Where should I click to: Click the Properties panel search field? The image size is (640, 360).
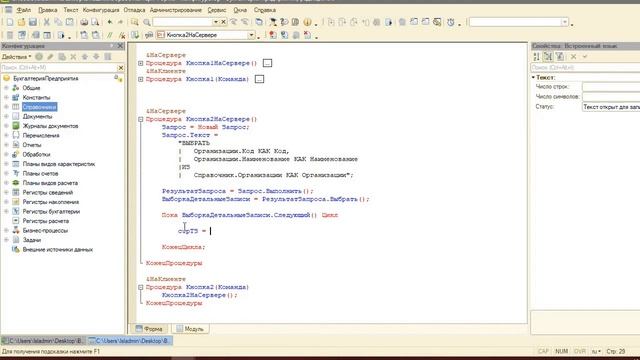(585, 67)
